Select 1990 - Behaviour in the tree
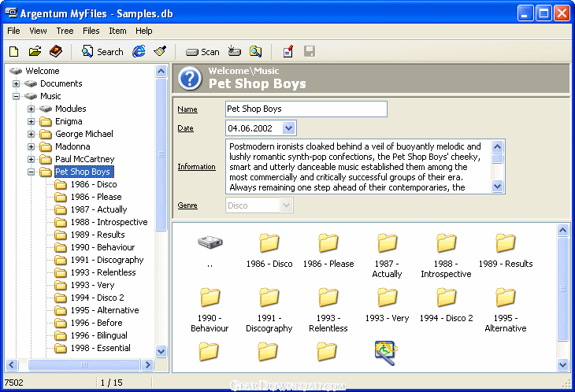 [x=103, y=247]
